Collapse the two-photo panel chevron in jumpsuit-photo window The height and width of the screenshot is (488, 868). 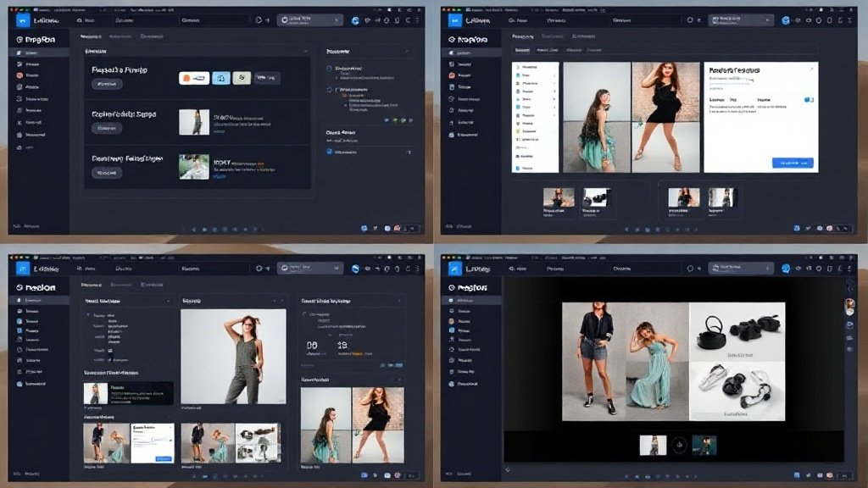[399, 380]
